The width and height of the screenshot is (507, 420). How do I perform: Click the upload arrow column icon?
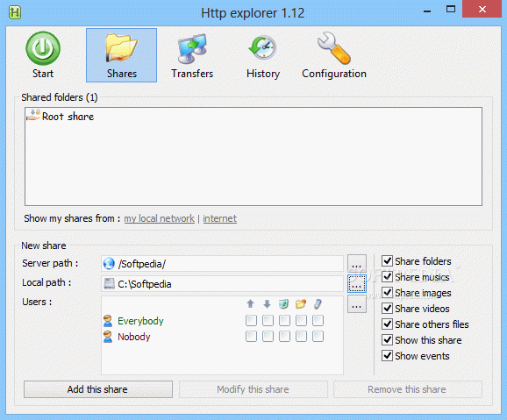[250, 304]
